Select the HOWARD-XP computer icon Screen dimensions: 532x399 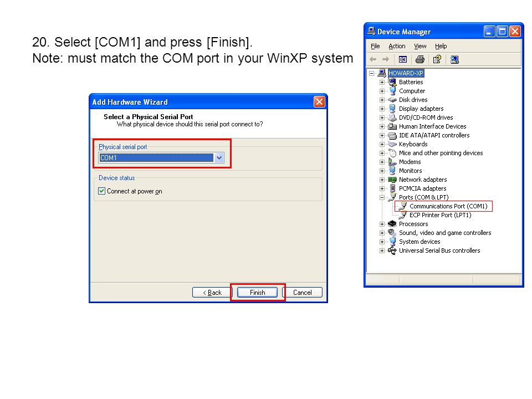coord(382,73)
